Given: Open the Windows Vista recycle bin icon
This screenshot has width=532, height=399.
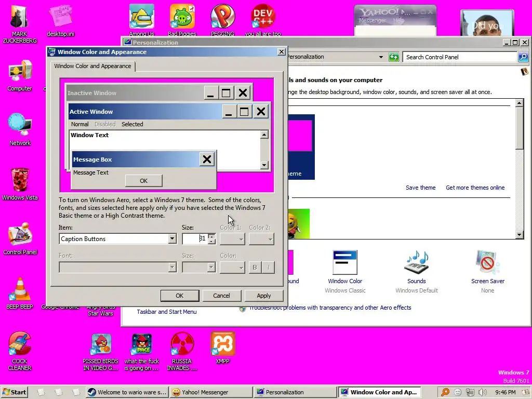Looking at the screenshot, I should [20, 184].
